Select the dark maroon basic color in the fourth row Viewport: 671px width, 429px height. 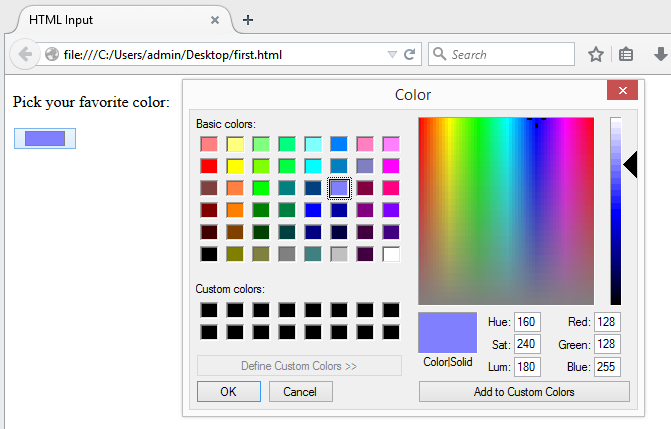pos(209,210)
